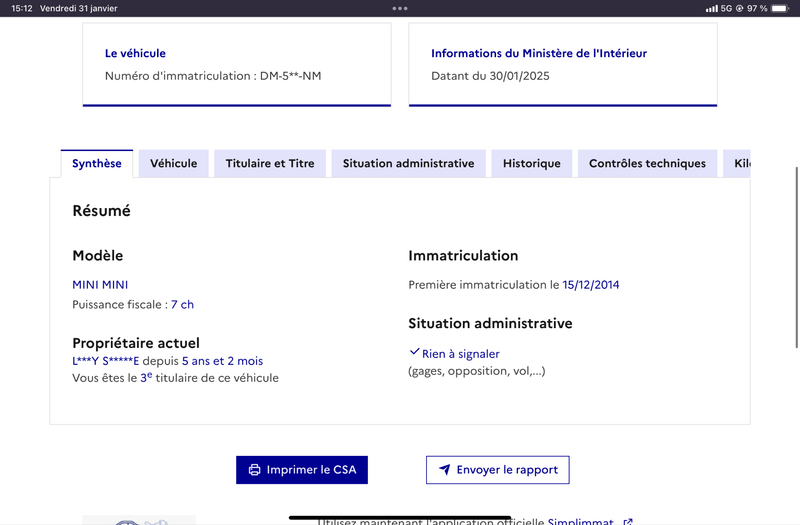
Task: Click the registration number DM-5**-NM line
Action: coord(213,76)
